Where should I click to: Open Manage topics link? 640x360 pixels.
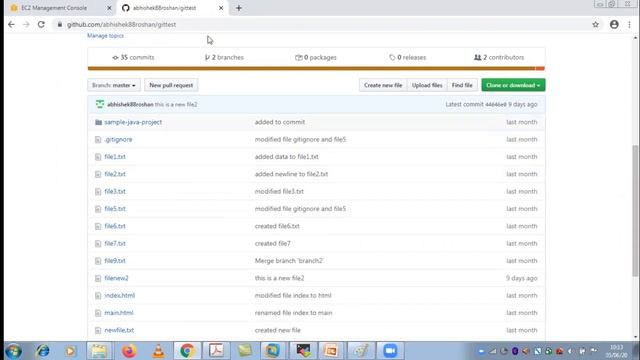tap(105, 36)
